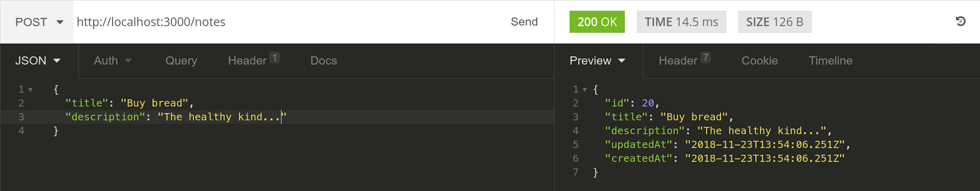Click the TIME 14.5 ms badge

[x=681, y=22]
